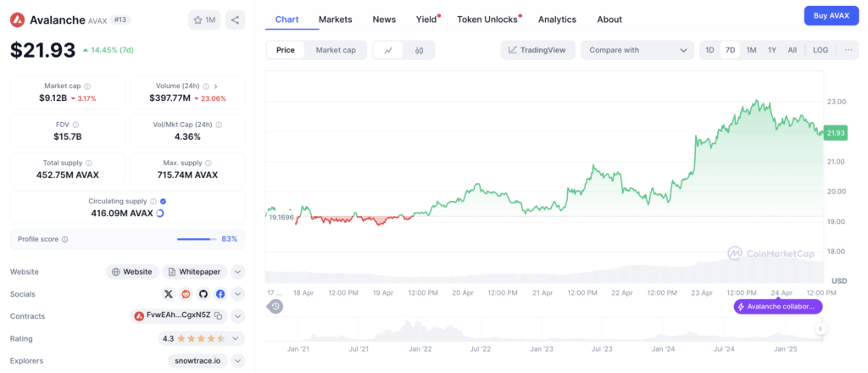Click the #13 rank badge

pos(119,20)
